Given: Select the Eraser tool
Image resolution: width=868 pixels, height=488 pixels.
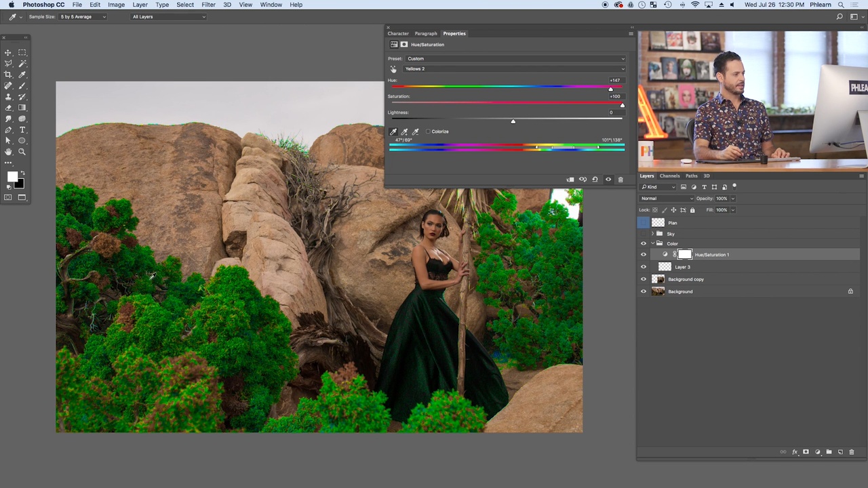Looking at the screenshot, I should click(8, 108).
